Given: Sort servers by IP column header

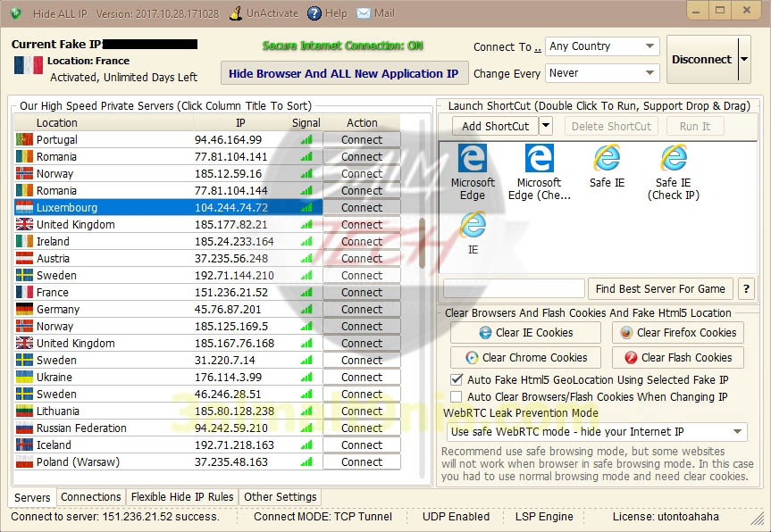Looking at the screenshot, I should 241,123.
